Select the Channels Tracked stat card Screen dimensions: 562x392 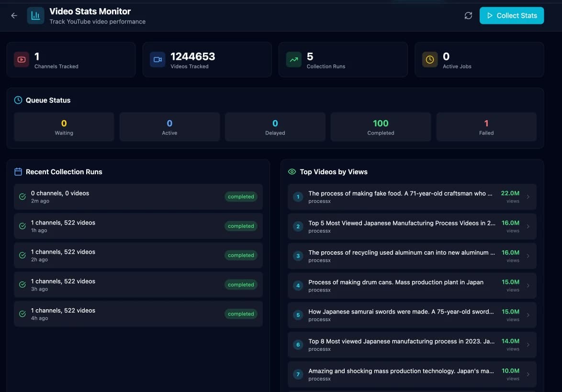click(71, 59)
